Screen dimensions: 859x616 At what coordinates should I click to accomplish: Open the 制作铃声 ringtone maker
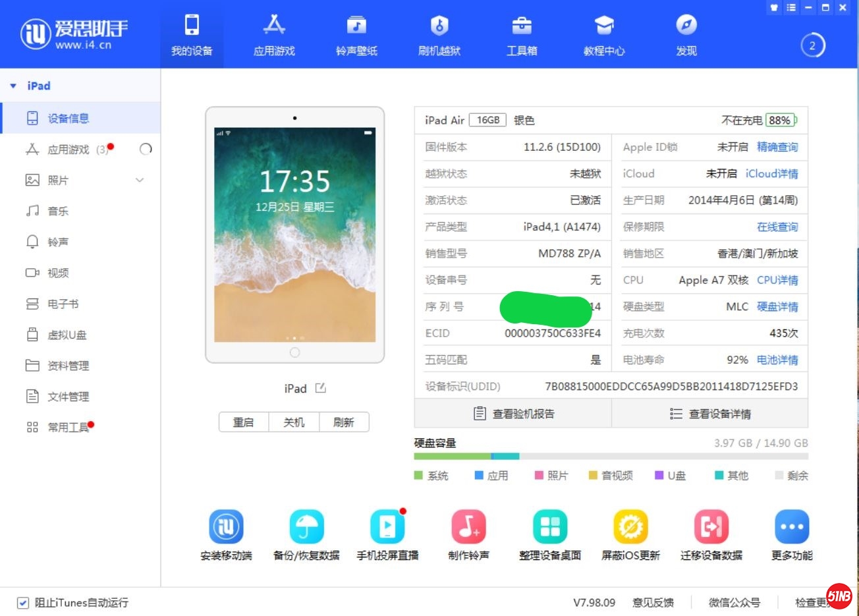pyautogui.click(x=468, y=534)
